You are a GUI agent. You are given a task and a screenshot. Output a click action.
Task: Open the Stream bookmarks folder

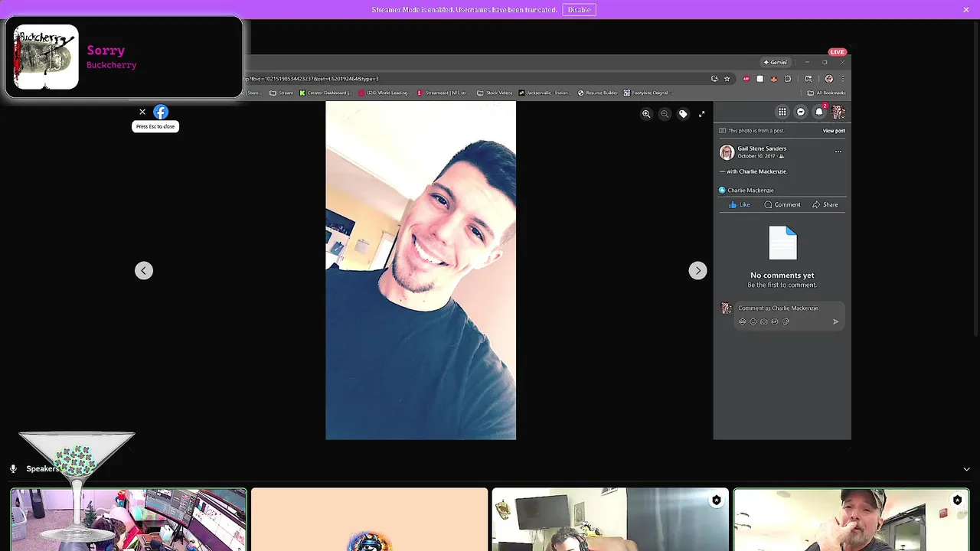tap(281, 93)
